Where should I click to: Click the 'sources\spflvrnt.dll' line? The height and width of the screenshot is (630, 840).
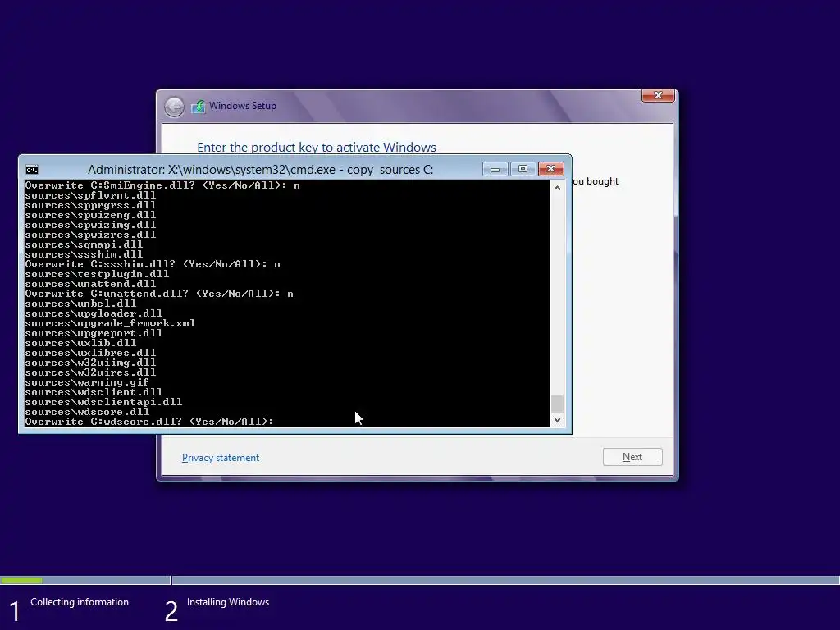90,195
